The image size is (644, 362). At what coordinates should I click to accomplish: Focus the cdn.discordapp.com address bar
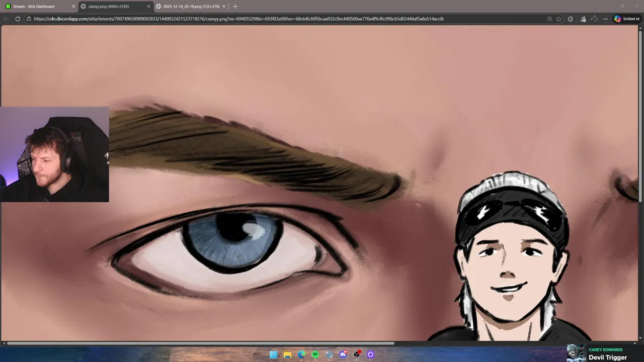point(238,19)
